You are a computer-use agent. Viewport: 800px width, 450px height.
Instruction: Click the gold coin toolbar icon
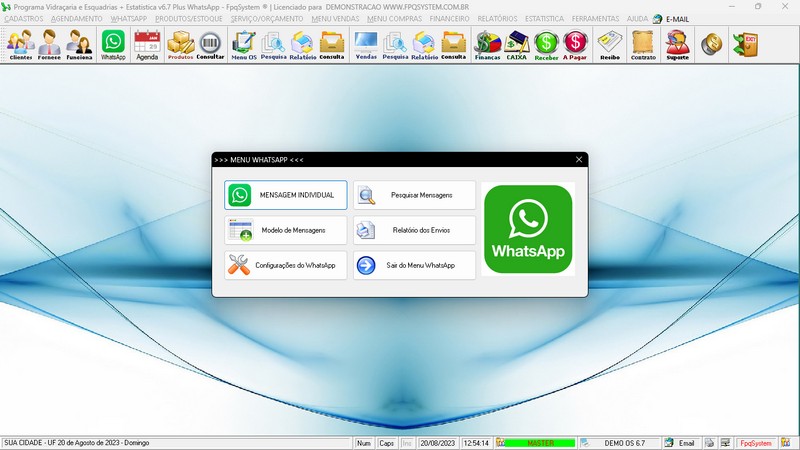pyautogui.click(x=711, y=44)
